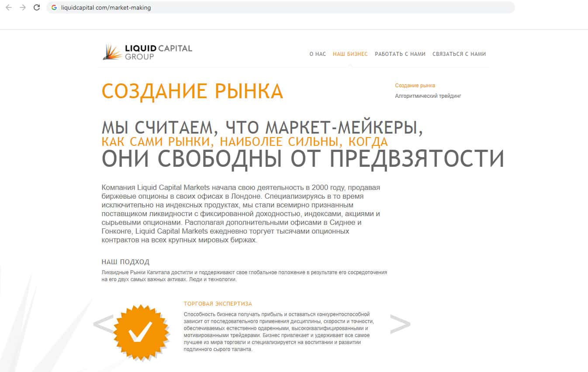Click the СОЗДАНИЕ РЫНКА page heading
Viewport: 588px width, 372px height.
(x=192, y=91)
